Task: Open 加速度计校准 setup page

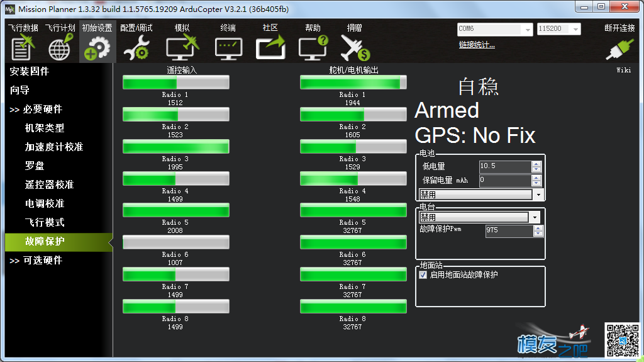Action: 54,147
